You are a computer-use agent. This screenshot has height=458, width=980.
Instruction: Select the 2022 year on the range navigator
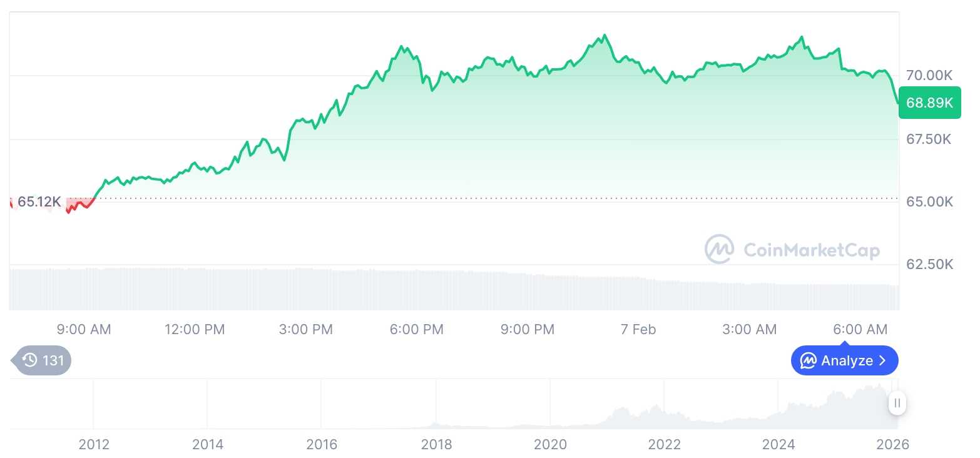pos(664,445)
